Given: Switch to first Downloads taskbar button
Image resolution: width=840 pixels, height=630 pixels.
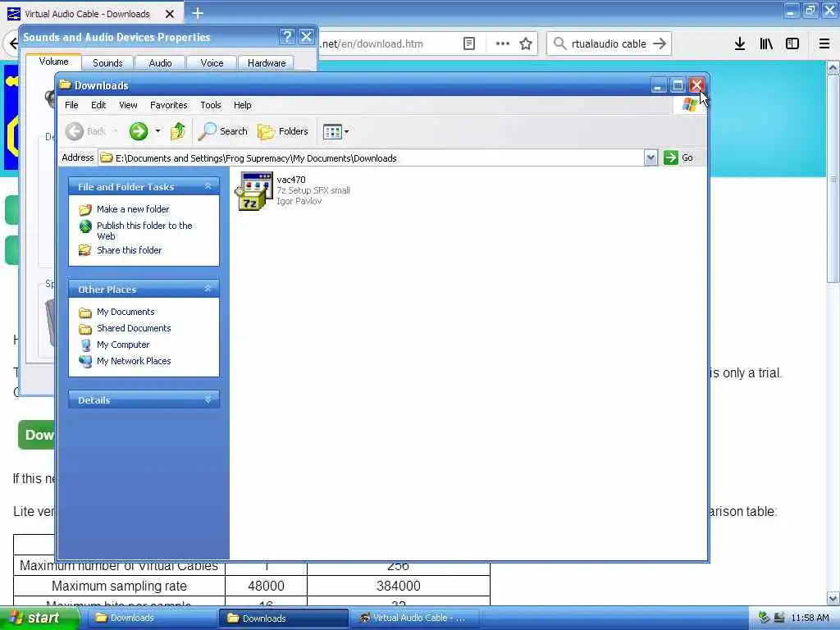Looking at the screenshot, I should coord(151,619).
